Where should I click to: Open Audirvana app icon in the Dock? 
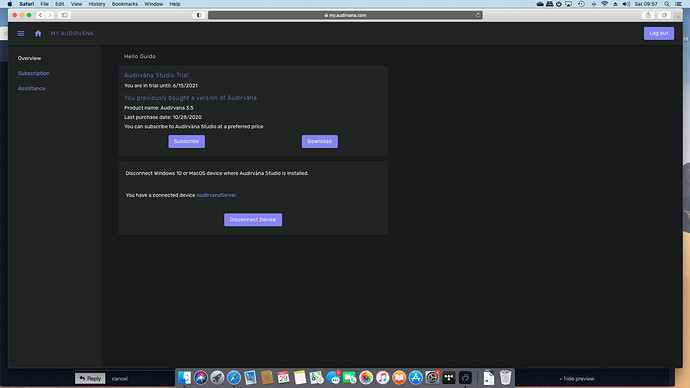465,377
